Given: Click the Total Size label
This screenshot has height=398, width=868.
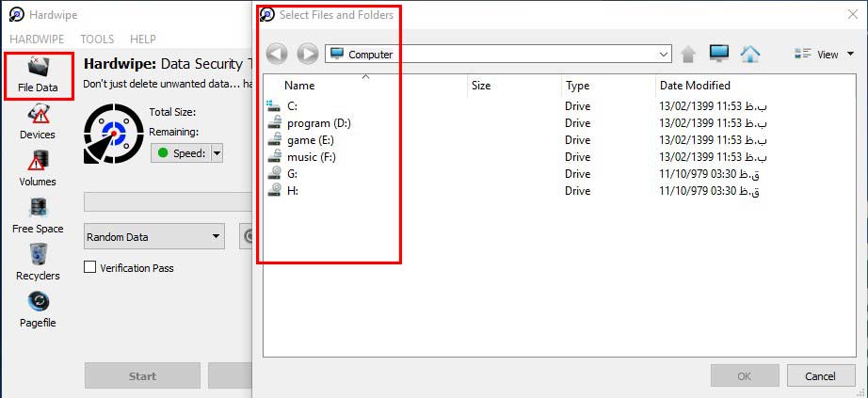Looking at the screenshot, I should pos(172,112).
